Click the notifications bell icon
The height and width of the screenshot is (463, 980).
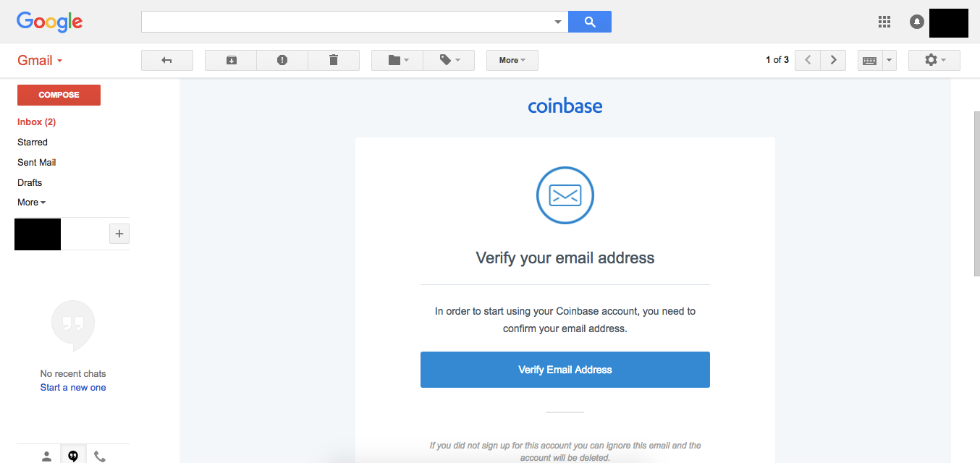tap(916, 22)
